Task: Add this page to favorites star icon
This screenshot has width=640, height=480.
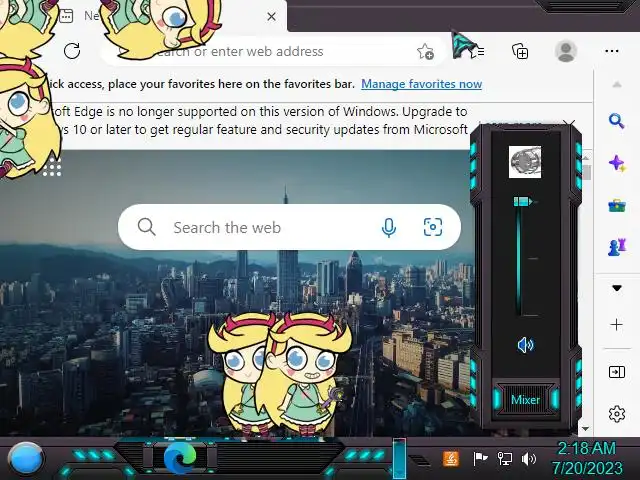Action: [x=425, y=51]
